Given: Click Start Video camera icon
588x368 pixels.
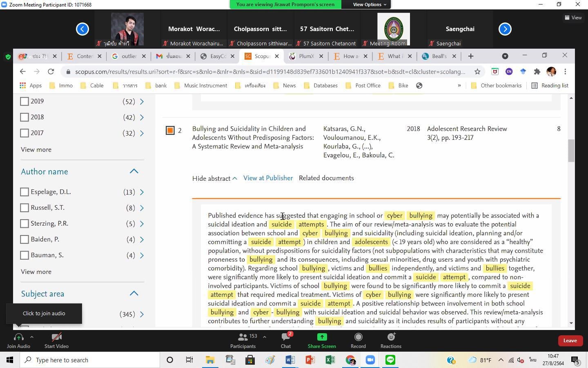Looking at the screenshot, I should point(56,337).
